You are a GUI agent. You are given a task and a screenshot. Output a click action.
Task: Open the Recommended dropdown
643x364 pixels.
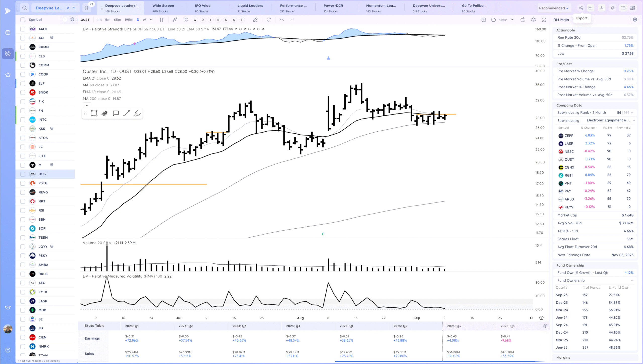click(554, 8)
